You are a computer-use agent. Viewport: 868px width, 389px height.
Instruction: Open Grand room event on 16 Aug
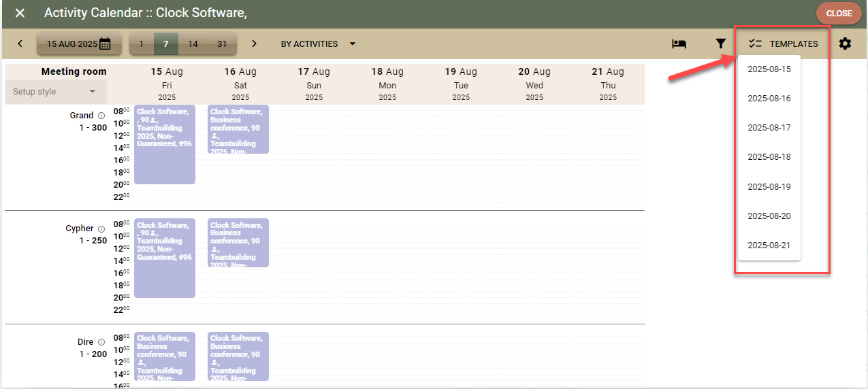tap(238, 129)
